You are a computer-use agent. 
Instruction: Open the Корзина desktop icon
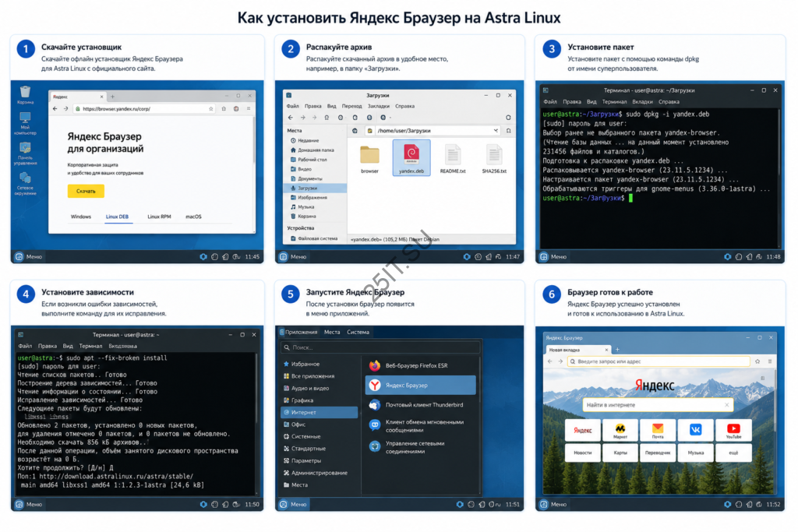coord(25,94)
